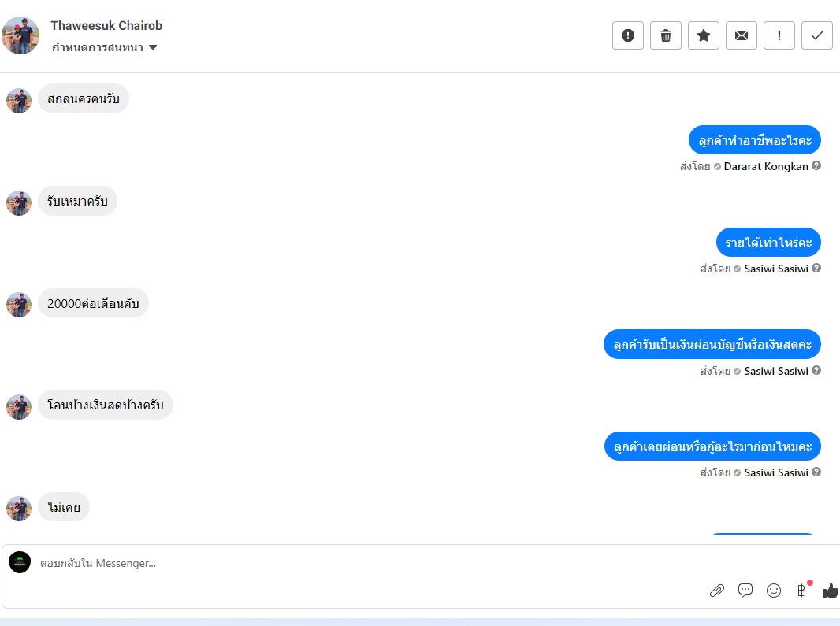Image resolution: width=840 pixels, height=626 pixels.
Task: Focus the ตอบกลับใน Messenger reply field
Action: (x=370, y=563)
